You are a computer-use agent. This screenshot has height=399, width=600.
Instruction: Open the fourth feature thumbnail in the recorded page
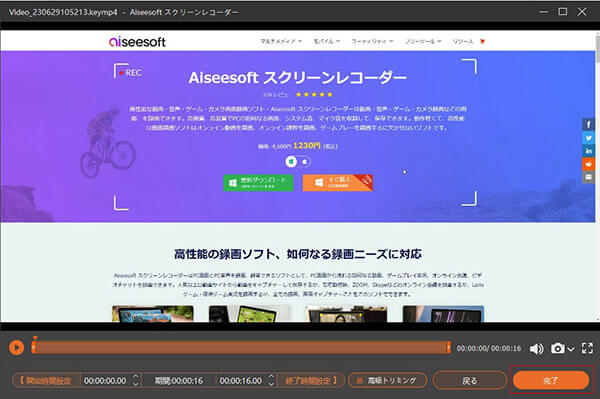(443, 314)
